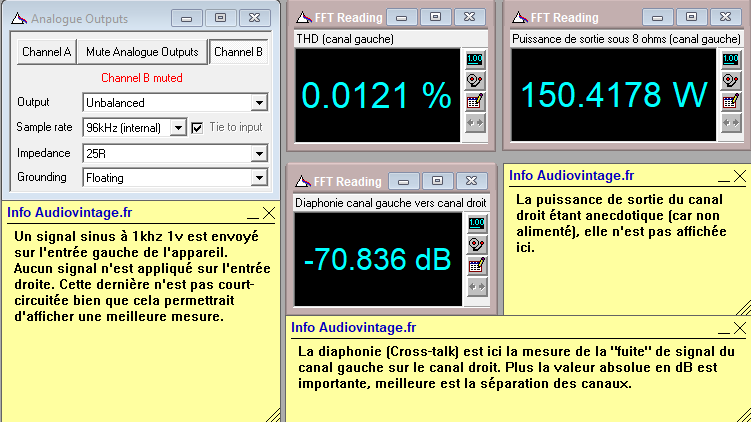
Task: Click the red 'Channel B muted' status text
Action: coord(142,78)
